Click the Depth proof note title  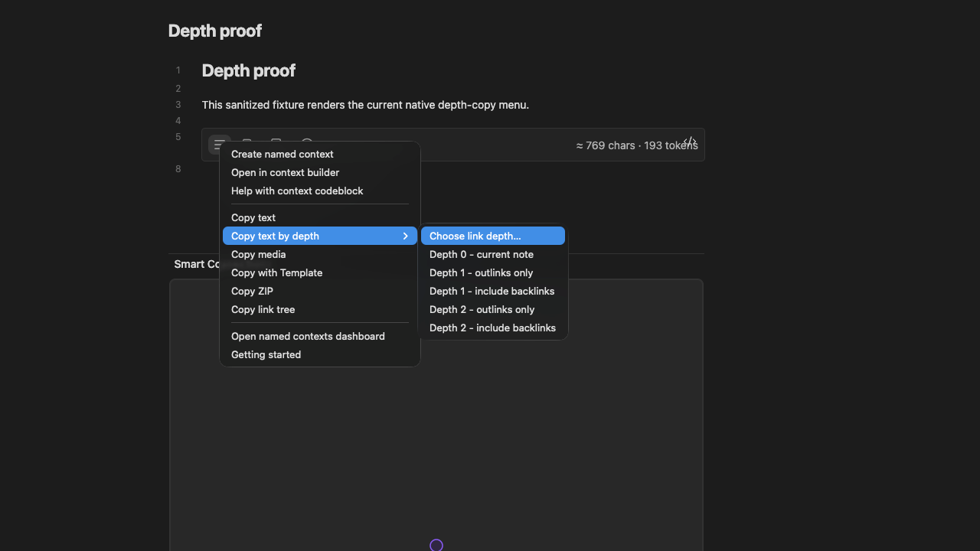[215, 31]
